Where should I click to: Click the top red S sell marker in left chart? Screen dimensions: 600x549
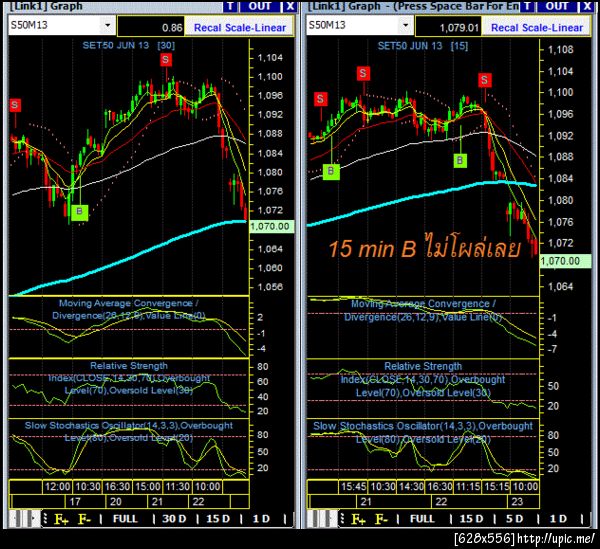coord(166,60)
